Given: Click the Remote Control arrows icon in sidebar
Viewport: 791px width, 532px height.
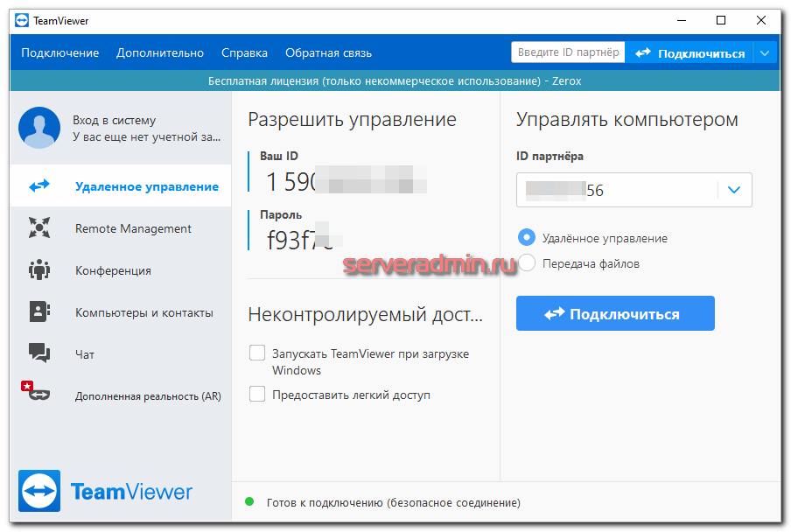Looking at the screenshot, I should point(39,186).
